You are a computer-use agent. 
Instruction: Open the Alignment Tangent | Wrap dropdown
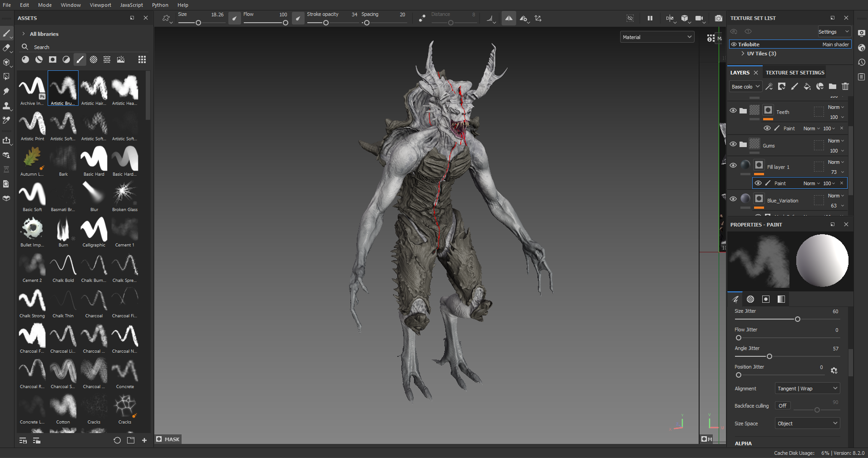click(x=807, y=389)
